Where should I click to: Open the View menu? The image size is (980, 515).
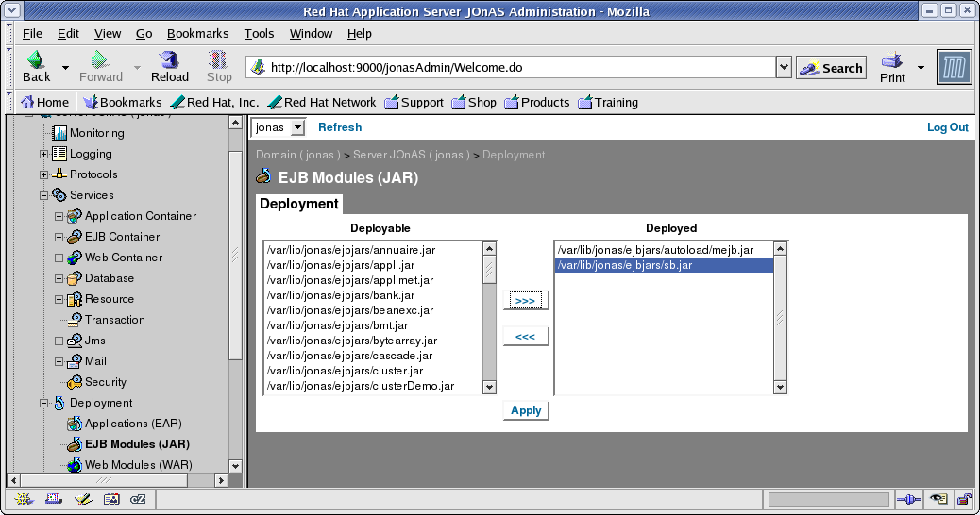pyautogui.click(x=108, y=34)
